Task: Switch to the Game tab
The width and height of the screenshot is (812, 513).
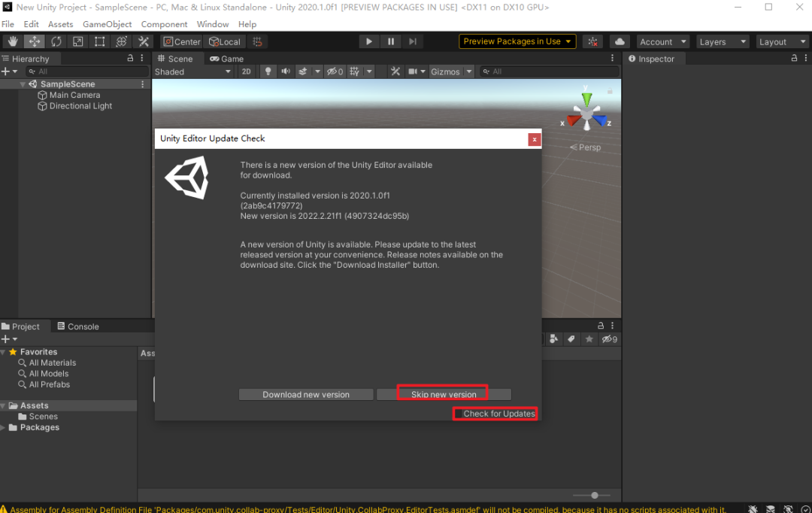Action: [x=226, y=59]
